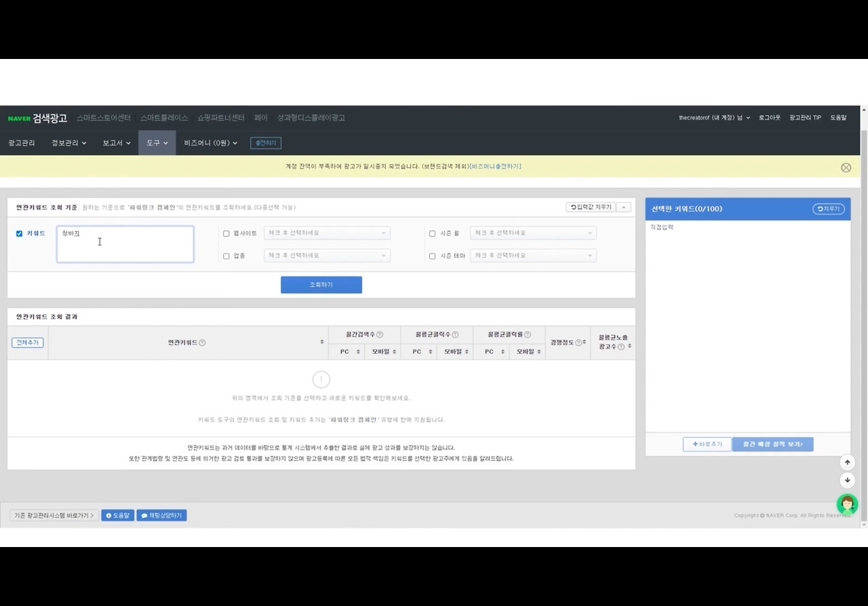The image size is (868, 606).
Task: Check the 웹사이트 checkbox
Action: coord(226,234)
